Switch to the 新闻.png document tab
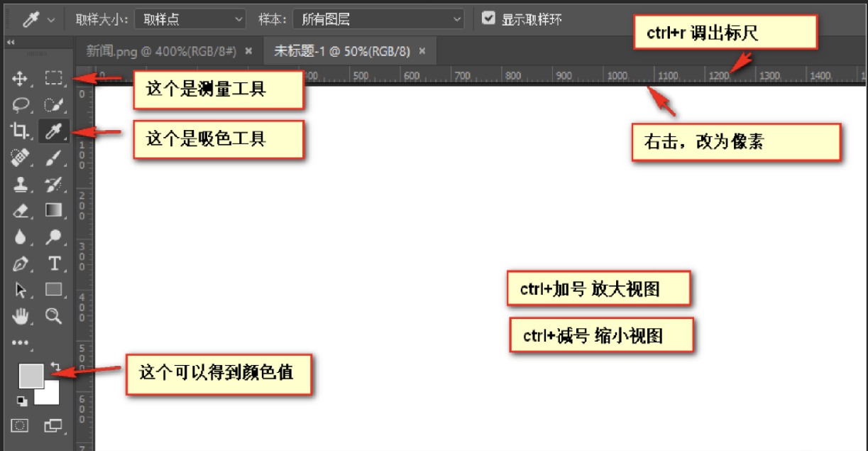The image size is (868, 451). point(162,51)
